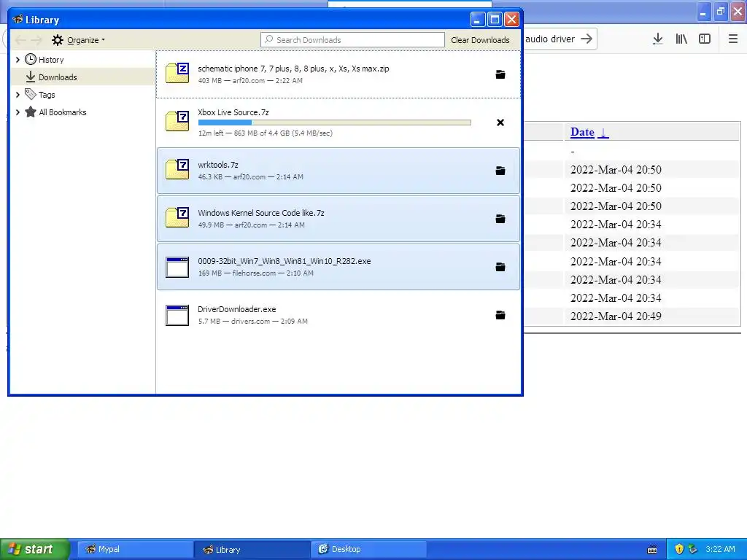
Task: Open the Windows start button
Action: [35, 549]
